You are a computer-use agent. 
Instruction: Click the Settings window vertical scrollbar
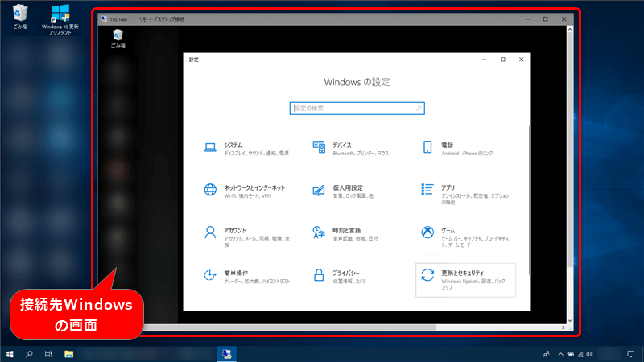[x=529, y=201]
